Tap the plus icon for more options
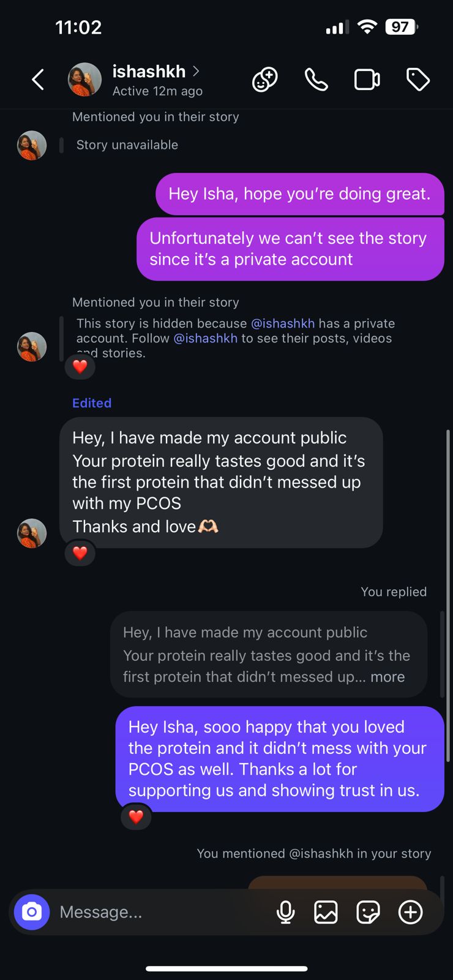The width and height of the screenshot is (453, 980). pyautogui.click(x=410, y=912)
